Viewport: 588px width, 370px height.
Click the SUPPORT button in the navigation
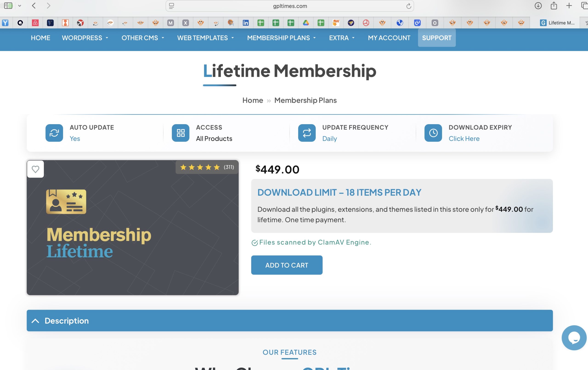pos(437,38)
